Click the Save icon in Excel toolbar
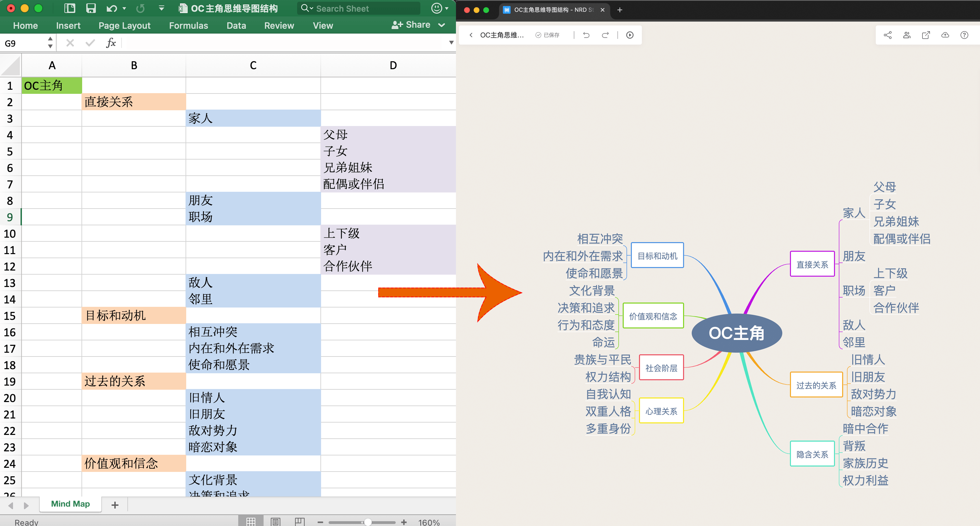Screen dimensions: 980x526 click(91, 8)
